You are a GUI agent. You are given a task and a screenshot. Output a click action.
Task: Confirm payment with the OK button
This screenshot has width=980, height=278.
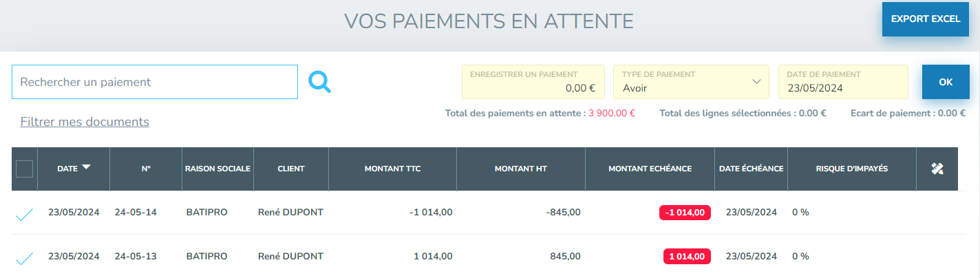(x=946, y=82)
